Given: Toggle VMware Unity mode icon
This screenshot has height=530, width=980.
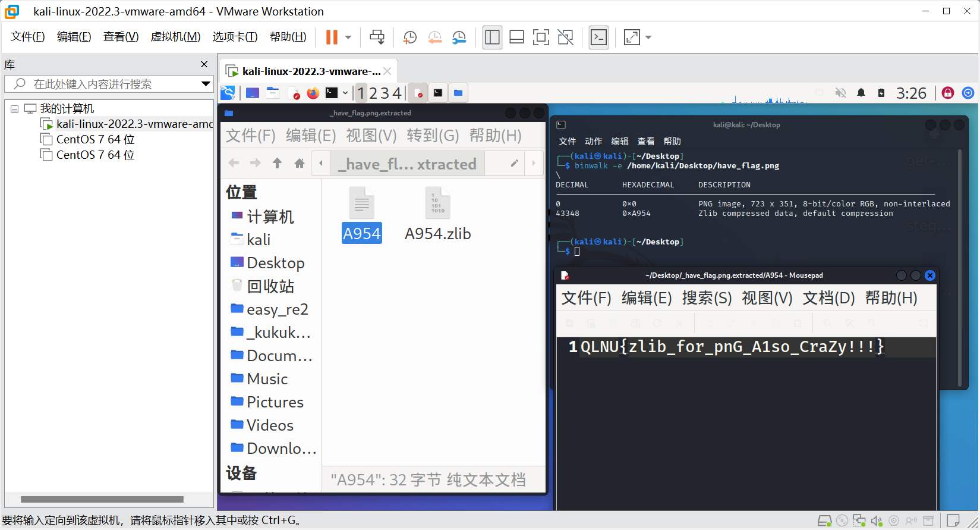Looking at the screenshot, I should coord(566,37).
